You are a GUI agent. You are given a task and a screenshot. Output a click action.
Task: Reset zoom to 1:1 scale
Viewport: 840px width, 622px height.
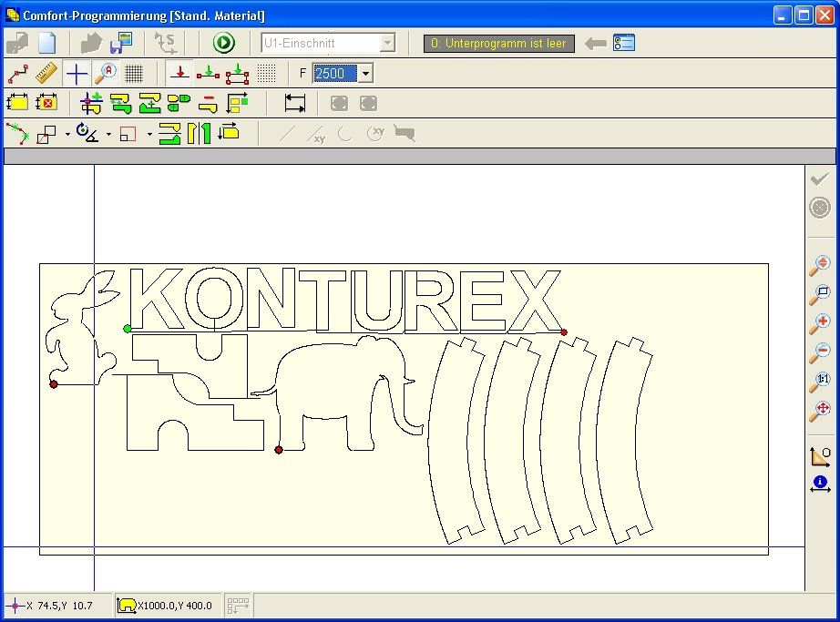(x=820, y=382)
